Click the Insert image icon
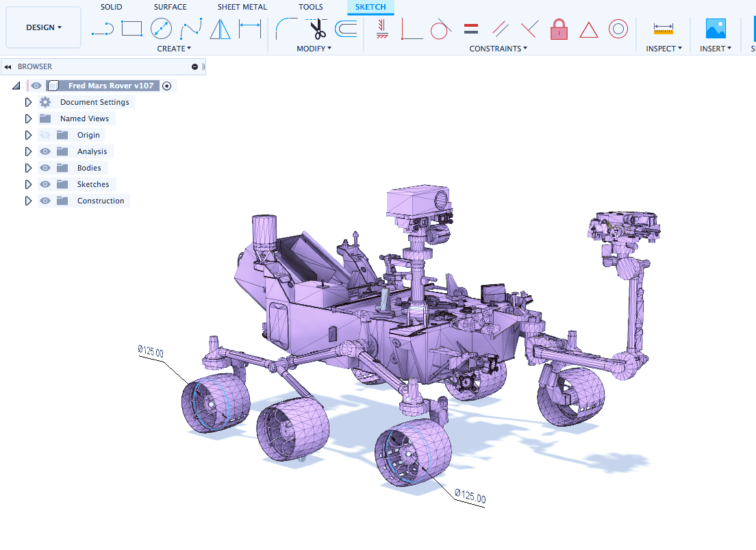This screenshot has width=756, height=550. (716, 29)
